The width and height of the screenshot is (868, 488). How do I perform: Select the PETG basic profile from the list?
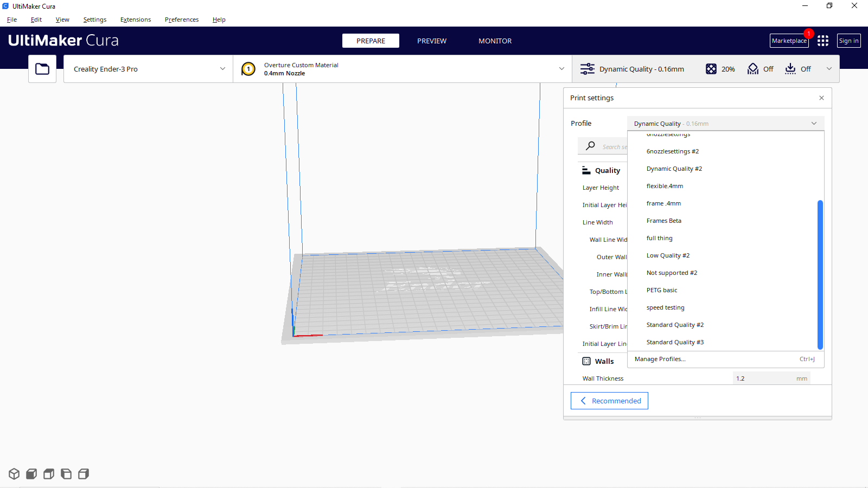pyautogui.click(x=662, y=290)
